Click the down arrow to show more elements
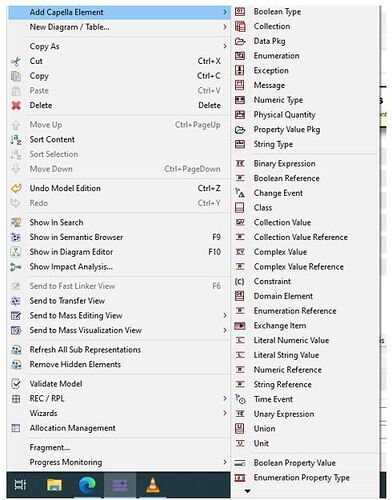This screenshot has width=392, height=500. click(x=247, y=491)
